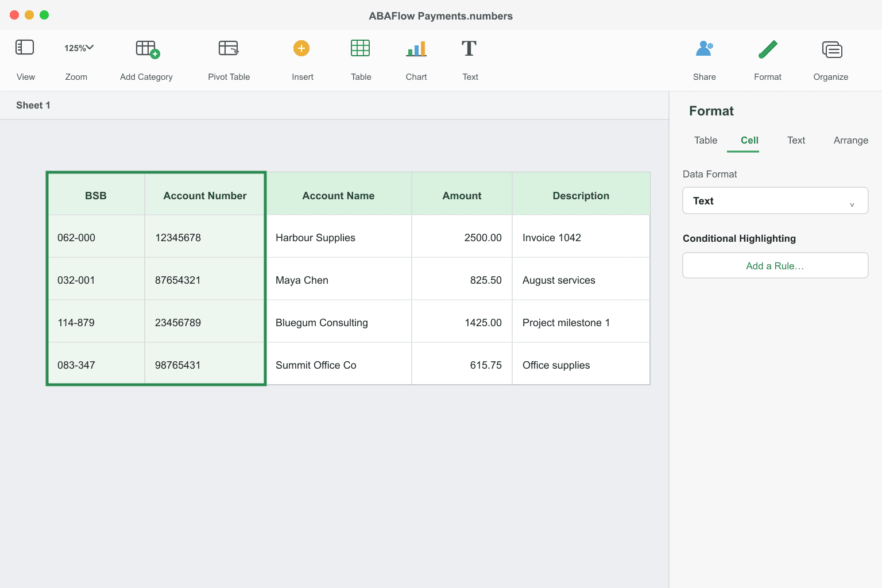This screenshot has width=882, height=588.
Task: Click the Organize icon in toolbar
Action: [832, 50]
